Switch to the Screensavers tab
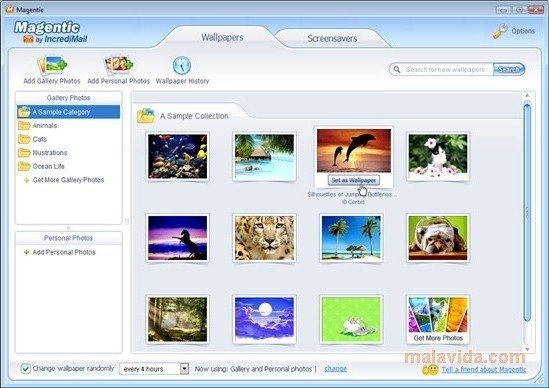Viewport: 549px width, 388px height. 332,39
